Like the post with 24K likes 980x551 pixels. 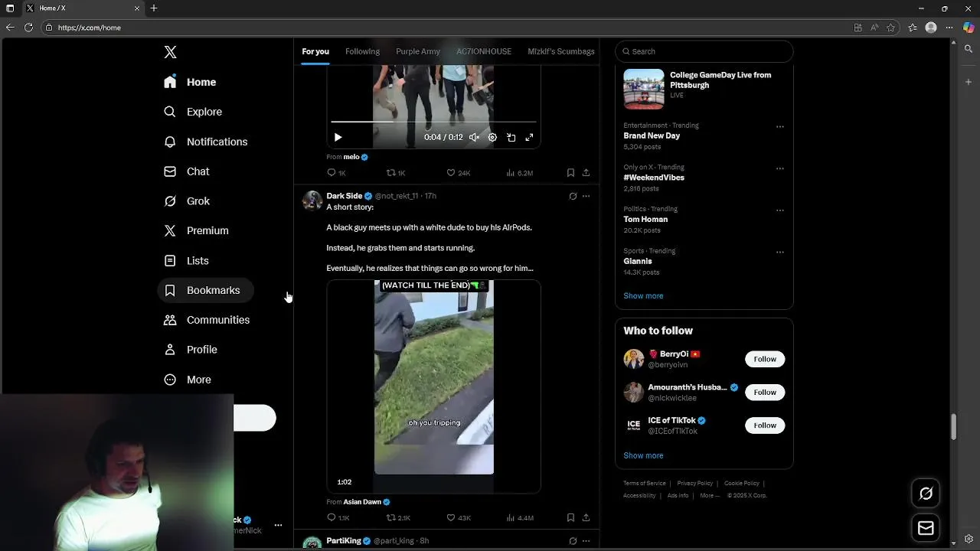(458, 173)
